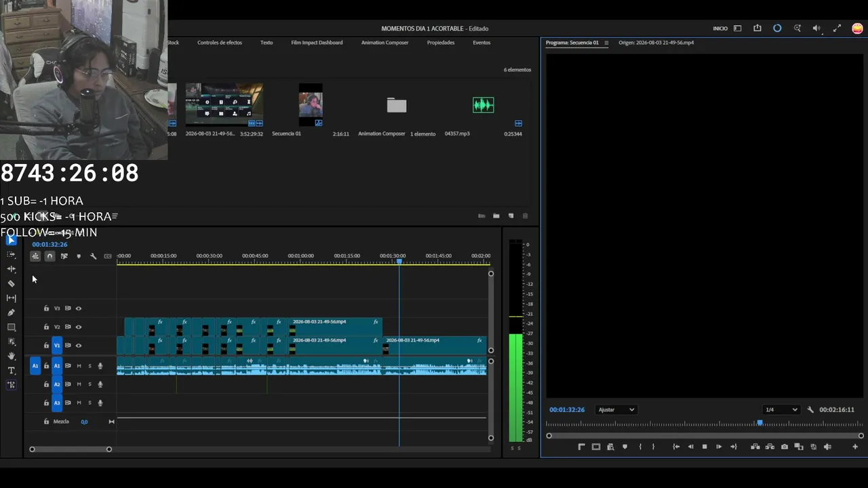Image resolution: width=868 pixels, height=488 pixels.
Task: Select the Ripple Edit tool
Action: coord(11,269)
